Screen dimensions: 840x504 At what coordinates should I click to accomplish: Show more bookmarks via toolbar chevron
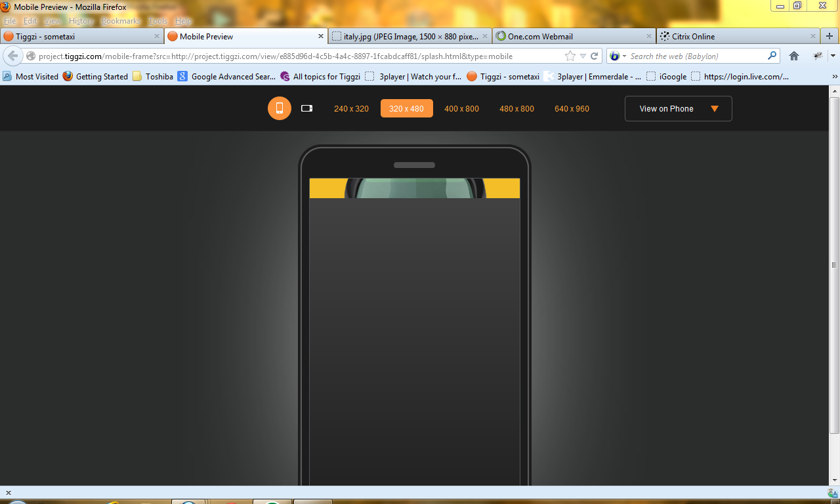click(835, 77)
